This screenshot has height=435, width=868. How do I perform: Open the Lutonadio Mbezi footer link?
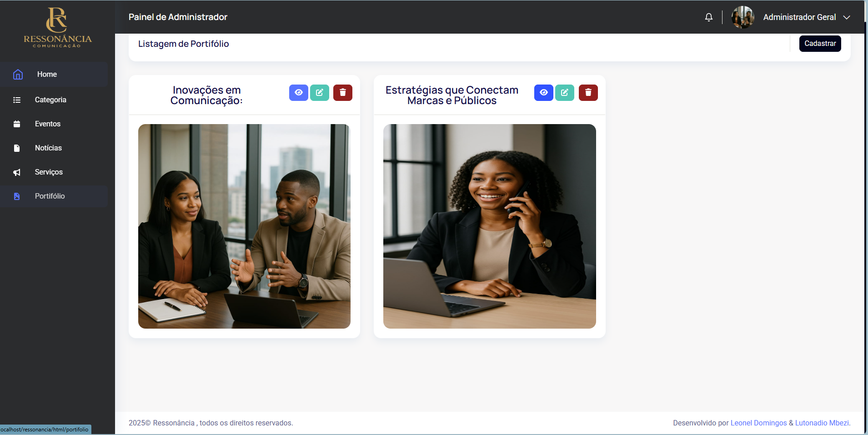(x=822, y=423)
